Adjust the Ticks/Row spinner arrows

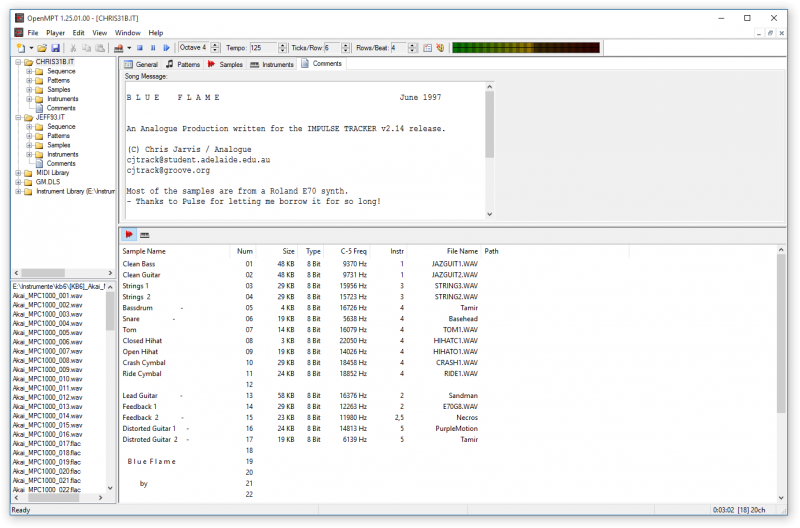[x=346, y=48]
